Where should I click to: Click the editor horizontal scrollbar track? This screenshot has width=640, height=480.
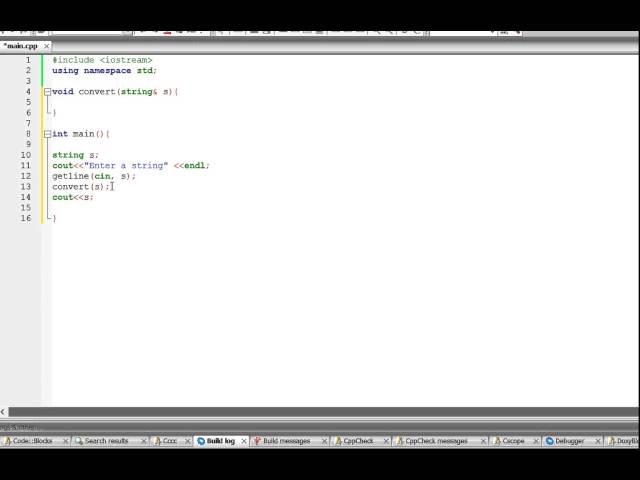point(324,412)
